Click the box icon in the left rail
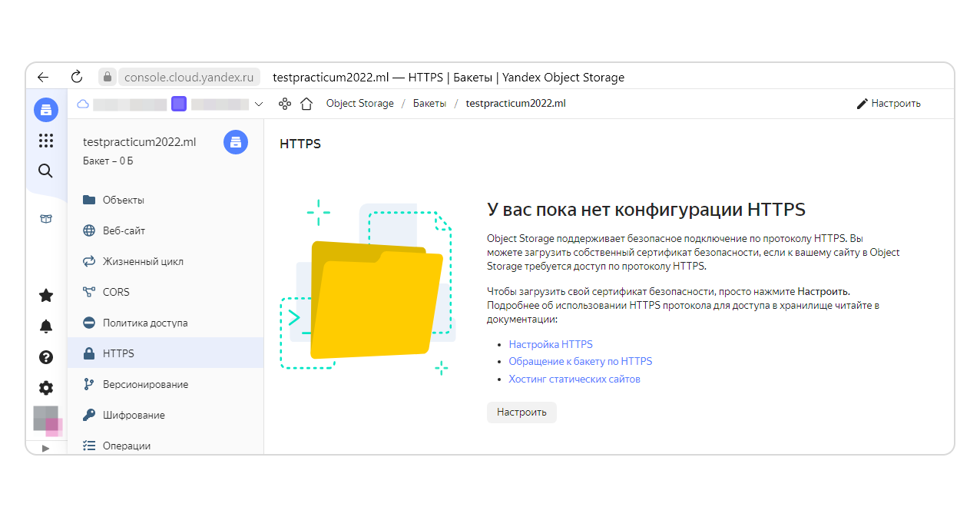The height and width of the screenshot is (517, 980). click(46, 219)
